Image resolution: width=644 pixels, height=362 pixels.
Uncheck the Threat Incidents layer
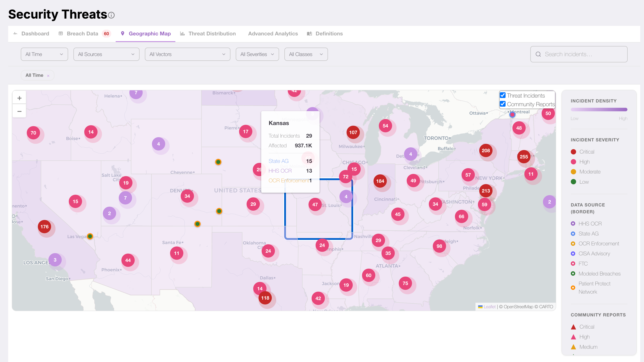click(502, 95)
